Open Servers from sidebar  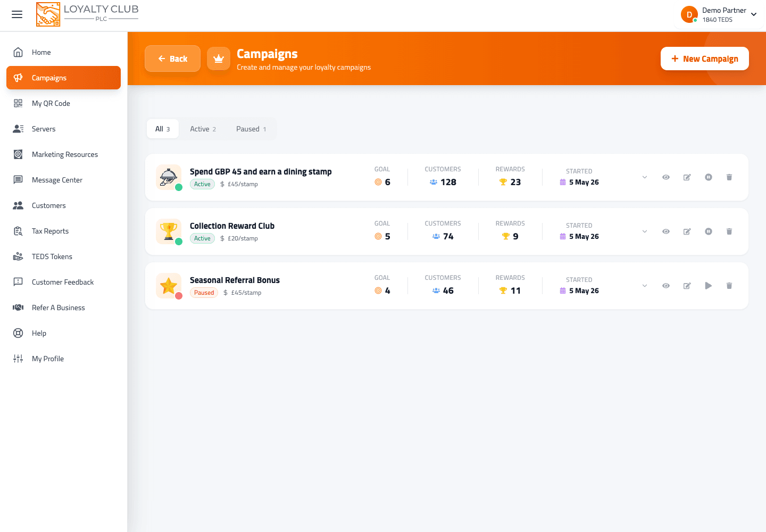pos(63,129)
